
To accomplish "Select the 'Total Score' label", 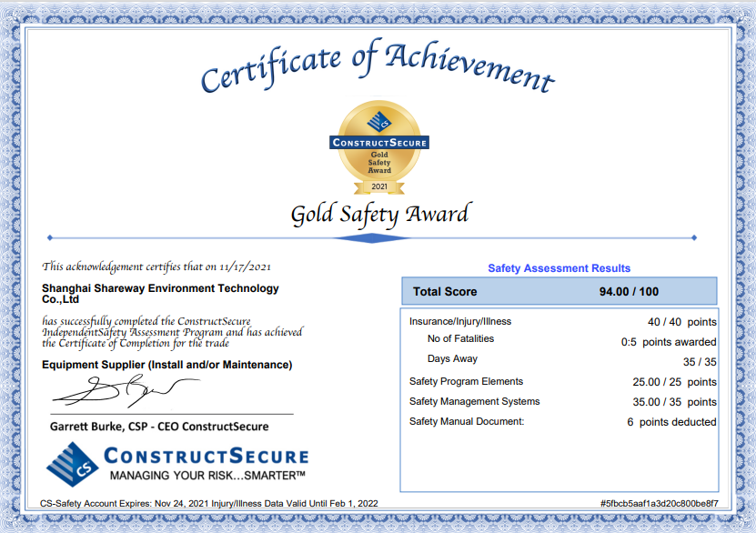I will pyautogui.click(x=445, y=292).
